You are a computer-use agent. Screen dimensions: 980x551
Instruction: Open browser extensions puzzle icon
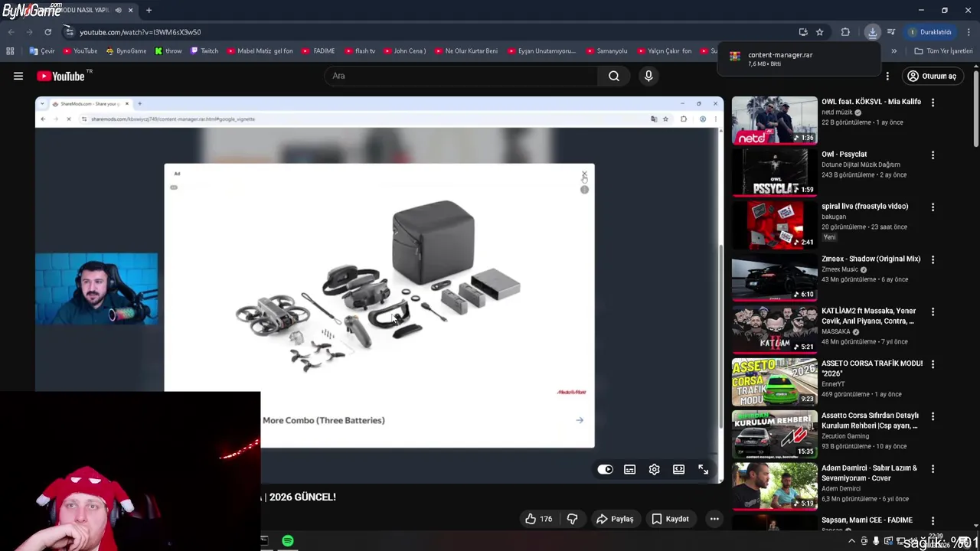845,32
